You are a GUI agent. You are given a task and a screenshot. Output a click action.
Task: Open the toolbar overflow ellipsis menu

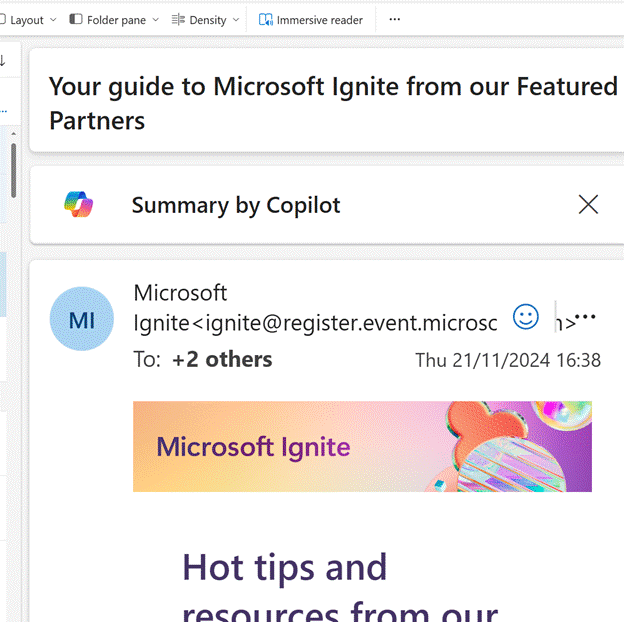click(394, 19)
